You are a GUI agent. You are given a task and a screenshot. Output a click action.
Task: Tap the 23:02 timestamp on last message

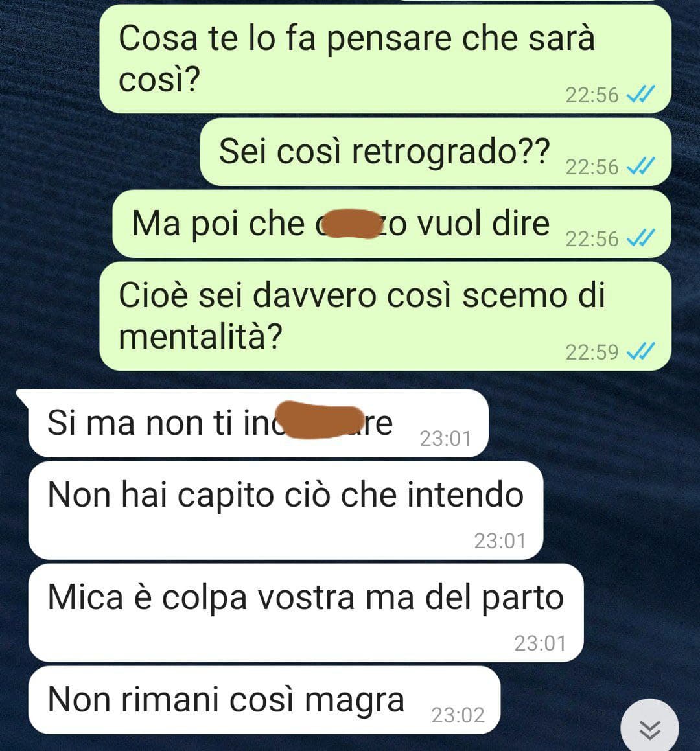tap(458, 715)
